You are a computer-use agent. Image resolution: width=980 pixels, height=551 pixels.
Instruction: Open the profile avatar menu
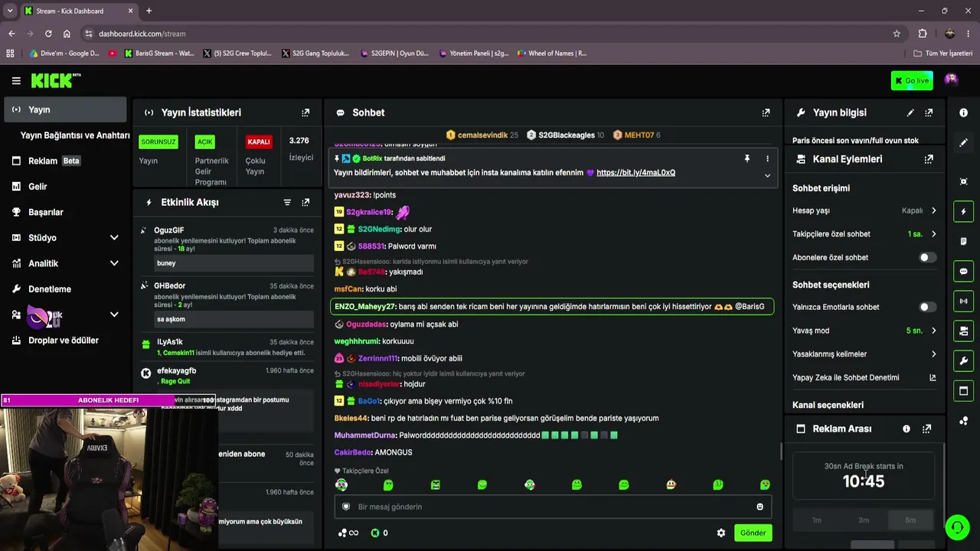coord(952,80)
